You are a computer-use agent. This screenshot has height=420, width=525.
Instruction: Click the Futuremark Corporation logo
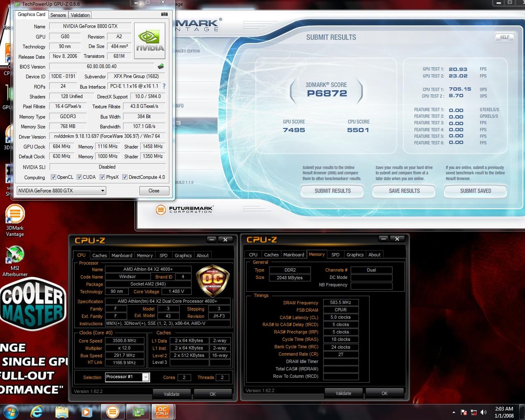click(x=185, y=210)
